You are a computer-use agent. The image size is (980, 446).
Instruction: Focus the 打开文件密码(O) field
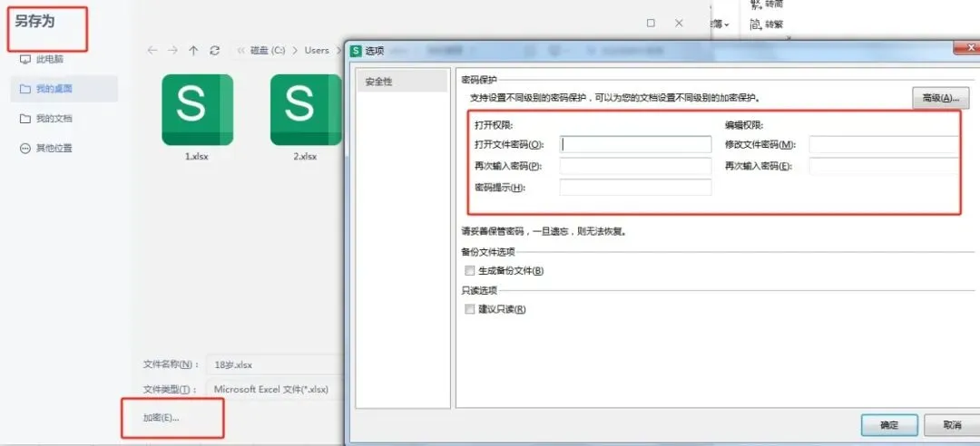pyautogui.click(x=635, y=144)
